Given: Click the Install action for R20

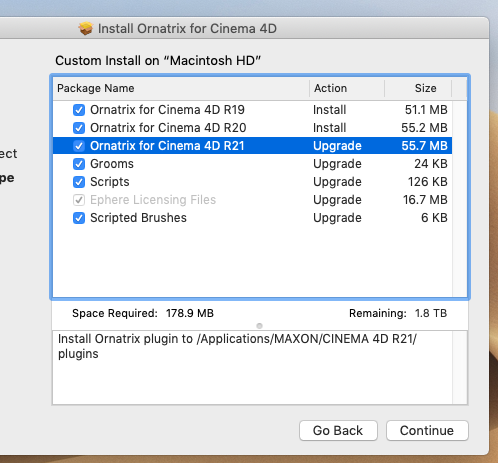Looking at the screenshot, I should (x=330, y=128).
